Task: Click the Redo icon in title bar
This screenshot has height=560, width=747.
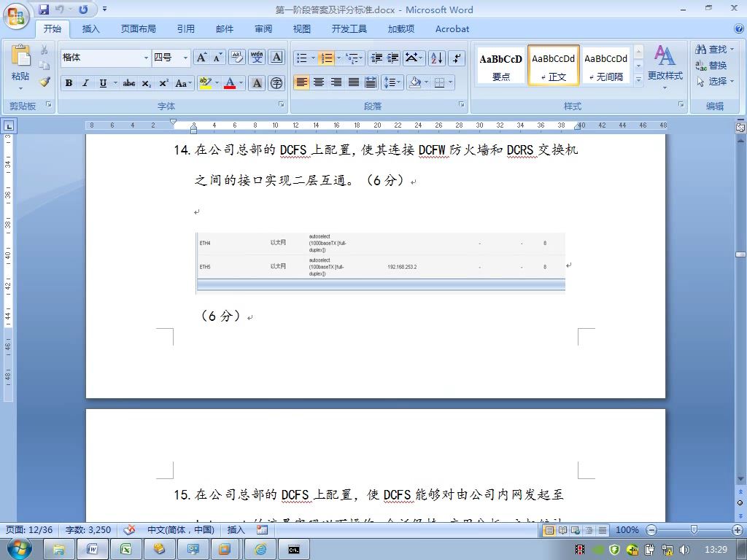Action: pyautogui.click(x=83, y=9)
